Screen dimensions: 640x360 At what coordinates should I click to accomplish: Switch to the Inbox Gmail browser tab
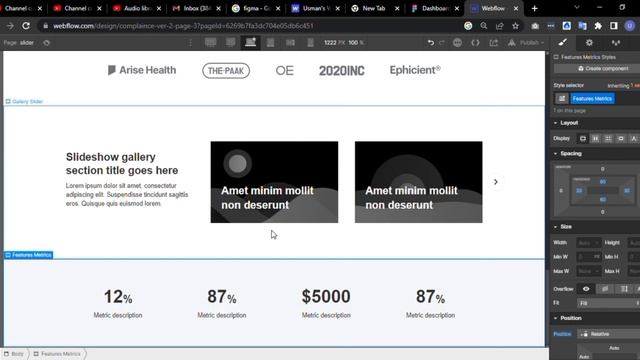coord(196,8)
